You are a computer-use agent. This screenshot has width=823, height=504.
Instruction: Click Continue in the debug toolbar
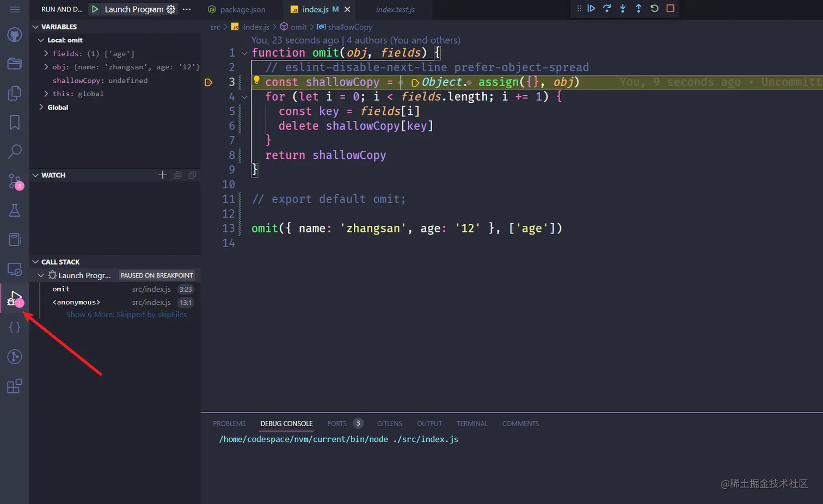[591, 8]
